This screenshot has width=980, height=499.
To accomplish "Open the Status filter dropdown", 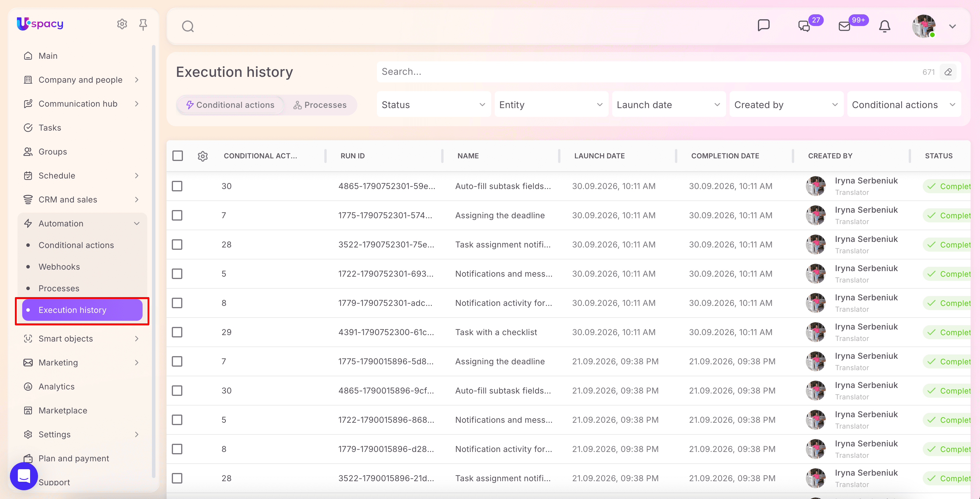I will click(434, 105).
